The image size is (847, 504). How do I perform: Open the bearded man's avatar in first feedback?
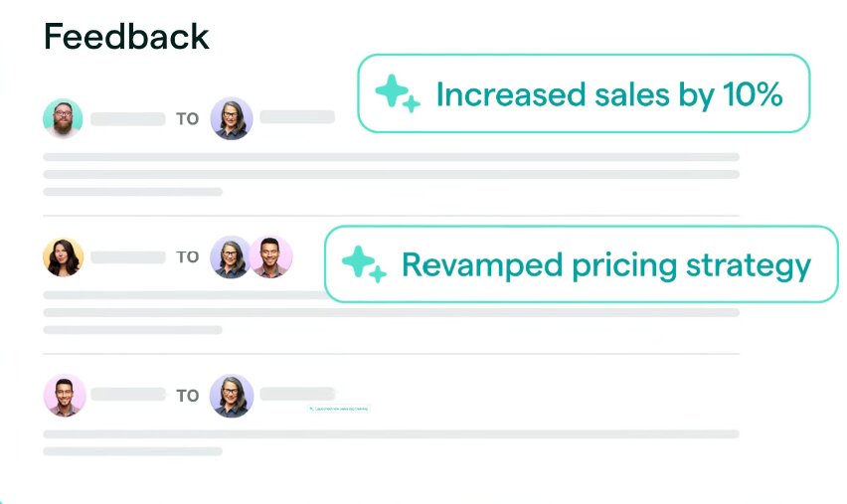(64, 118)
